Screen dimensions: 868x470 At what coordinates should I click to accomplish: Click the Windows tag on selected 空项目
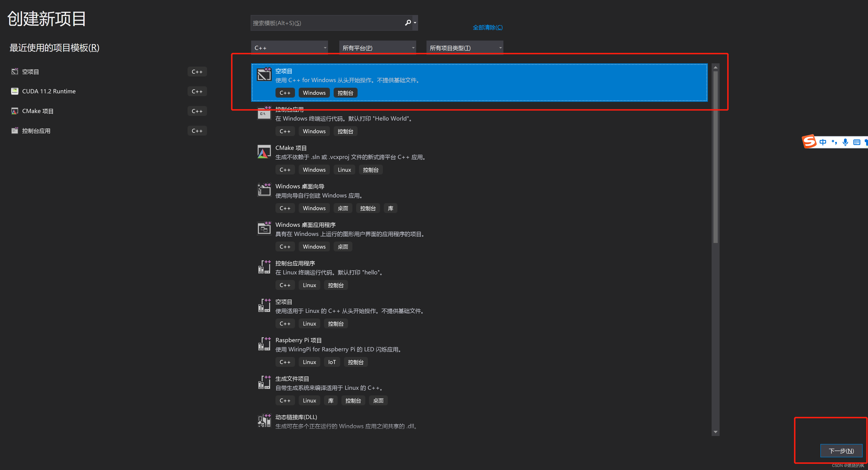click(314, 93)
